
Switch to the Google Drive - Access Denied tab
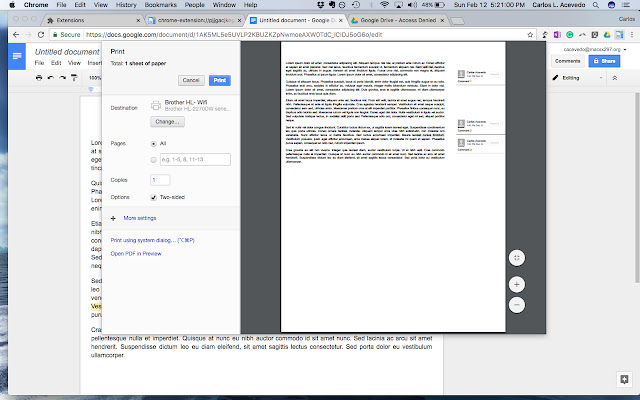click(x=397, y=20)
